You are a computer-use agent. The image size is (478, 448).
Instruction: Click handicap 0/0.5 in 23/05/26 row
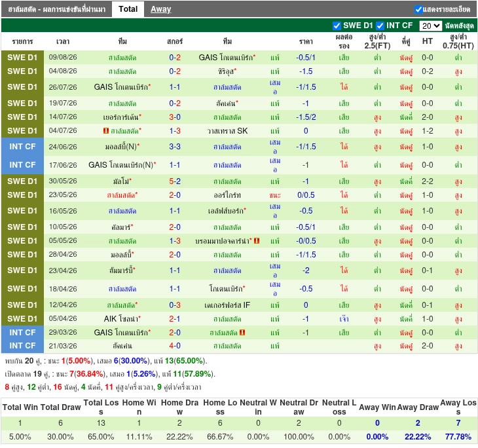[x=306, y=195]
